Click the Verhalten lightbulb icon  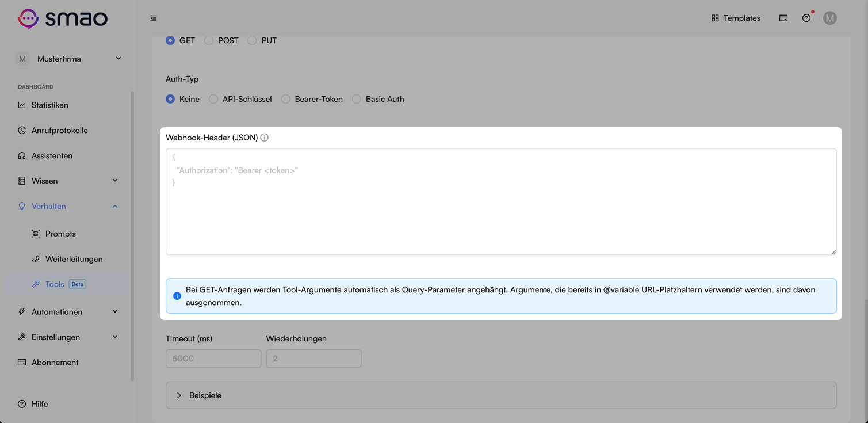(22, 206)
